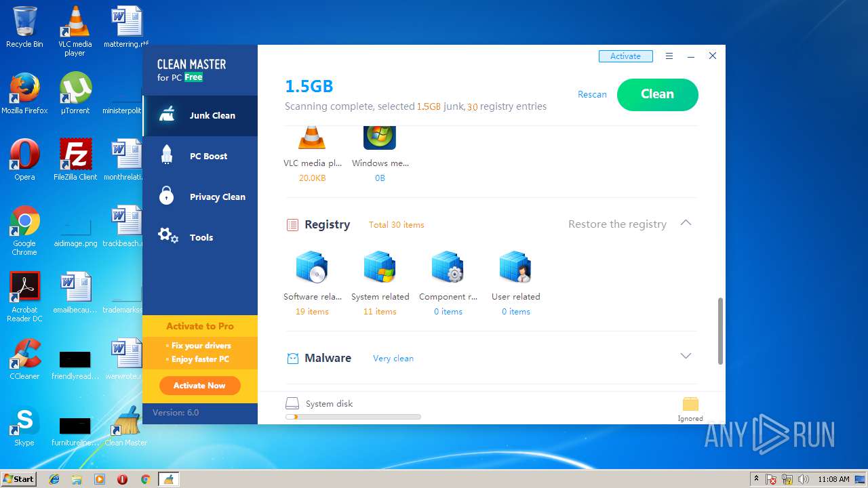
Task: Click the System disk usage bar
Action: pyautogui.click(x=353, y=417)
